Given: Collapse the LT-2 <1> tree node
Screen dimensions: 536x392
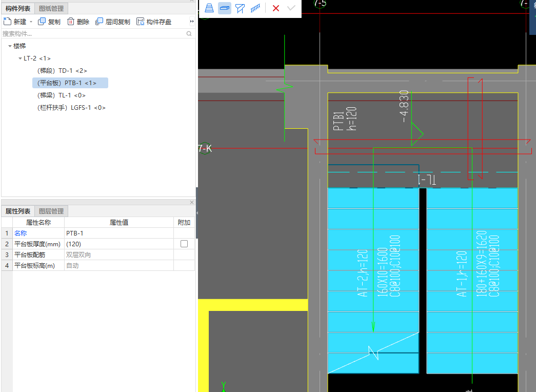Looking at the screenshot, I should tap(20, 58).
